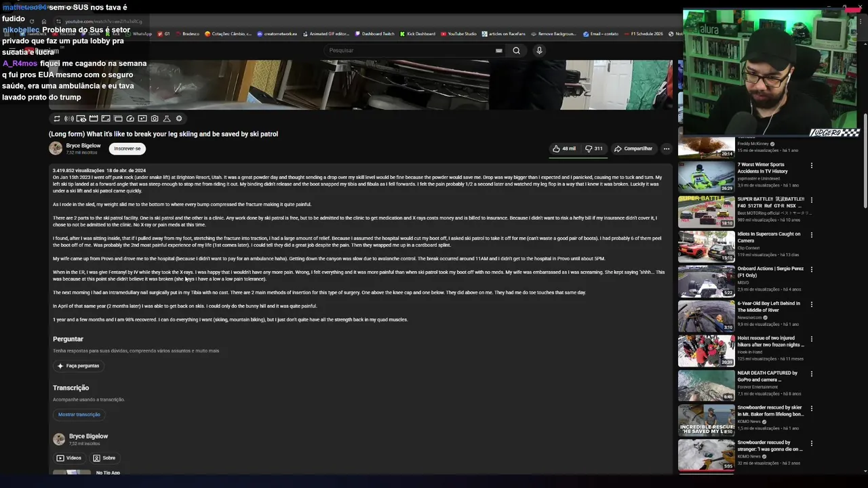Open the Kick Dashboard bookmark
This screenshot has width=868, height=488.
[418, 34]
